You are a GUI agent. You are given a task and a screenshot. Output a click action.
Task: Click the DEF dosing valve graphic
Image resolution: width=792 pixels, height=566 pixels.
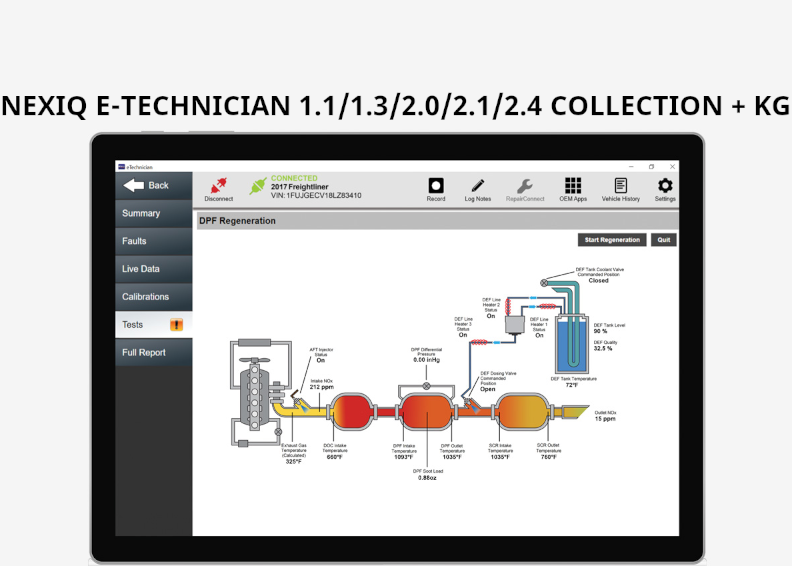click(470, 403)
